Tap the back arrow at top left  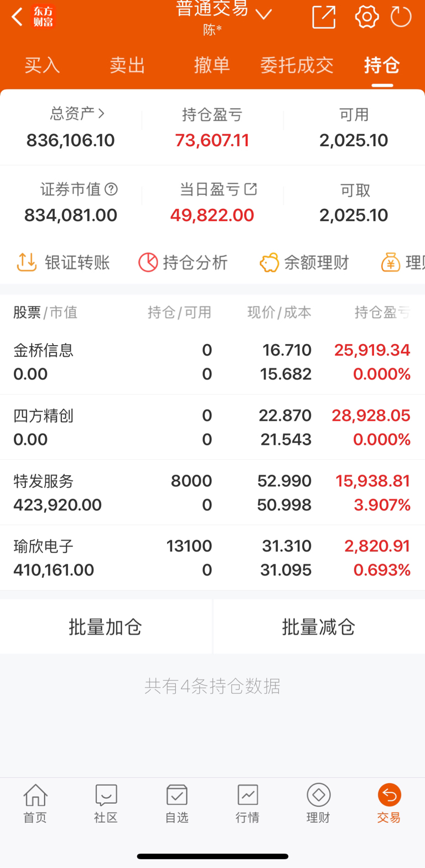point(17,17)
